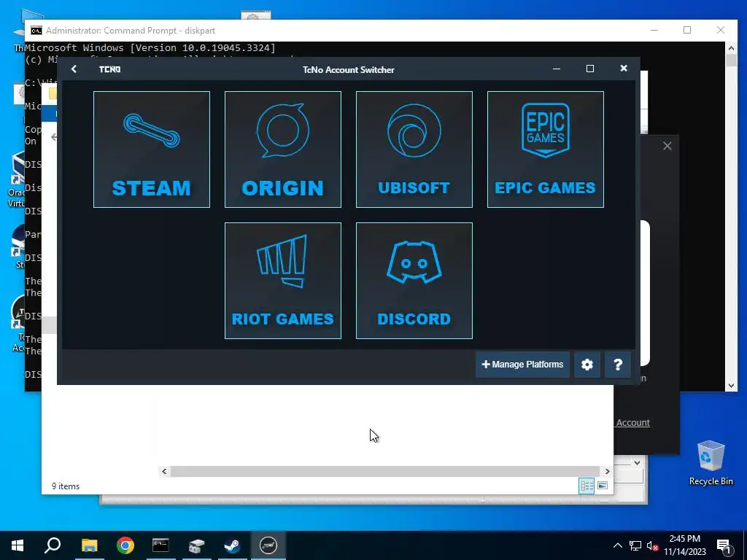Open the notification center icon

[724, 546]
